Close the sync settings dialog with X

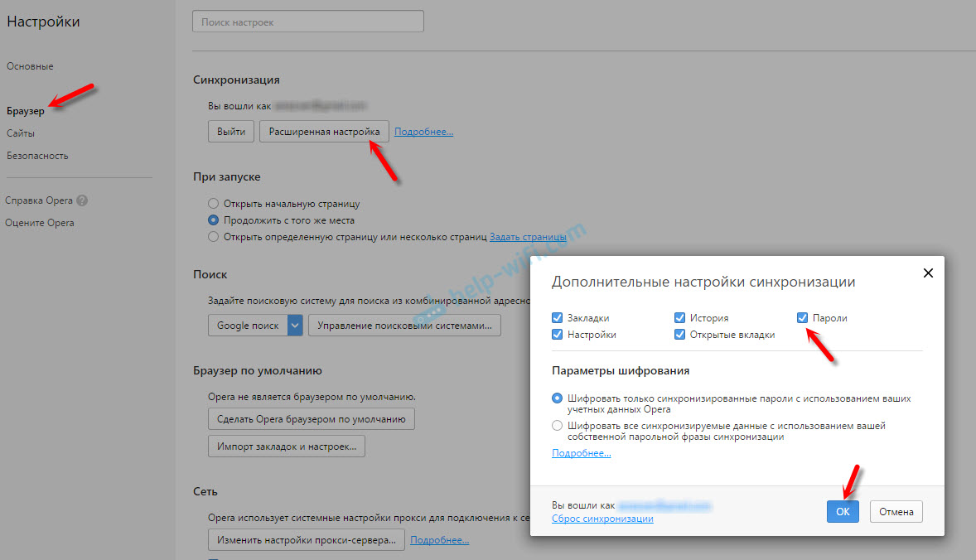(928, 273)
